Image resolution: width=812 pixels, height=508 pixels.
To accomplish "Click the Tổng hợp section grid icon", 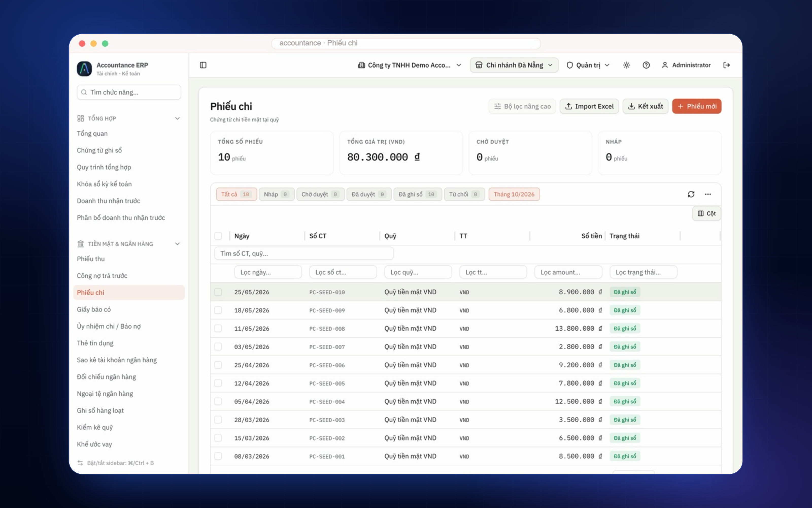I will [x=80, y=118].
